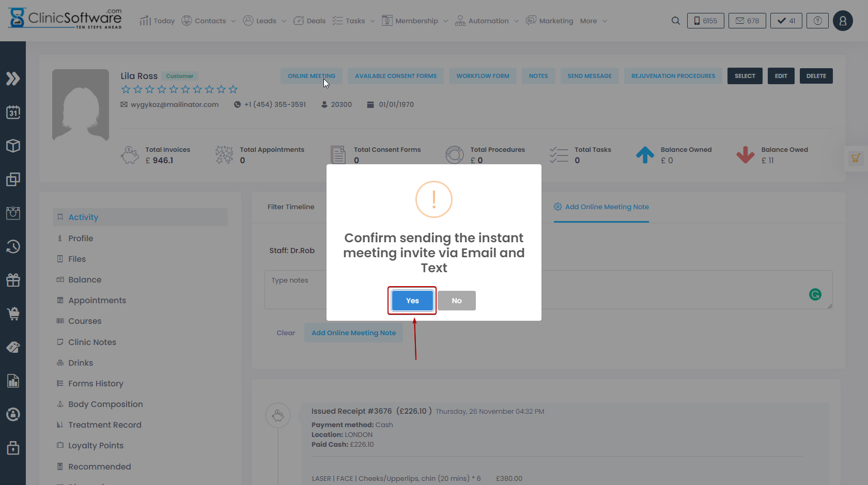Open the More dropdown menu
This screenshot has width=868, height=485.
[x=593, y=21]
